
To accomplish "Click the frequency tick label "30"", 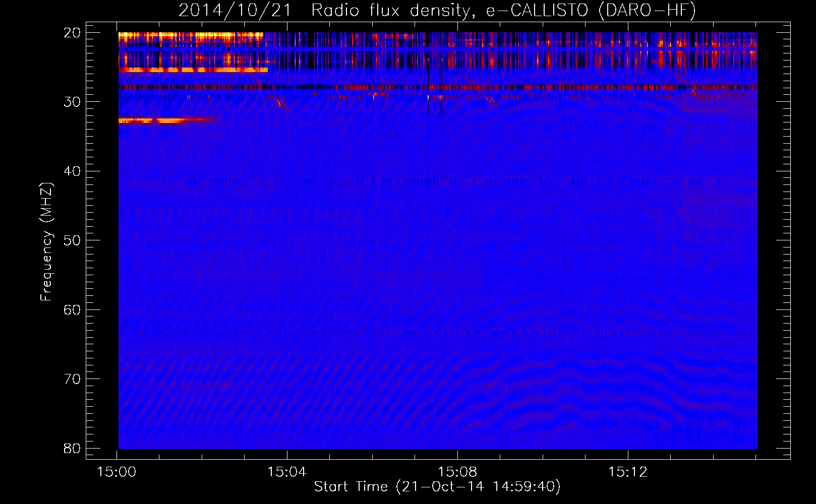I will coord(72,102).
